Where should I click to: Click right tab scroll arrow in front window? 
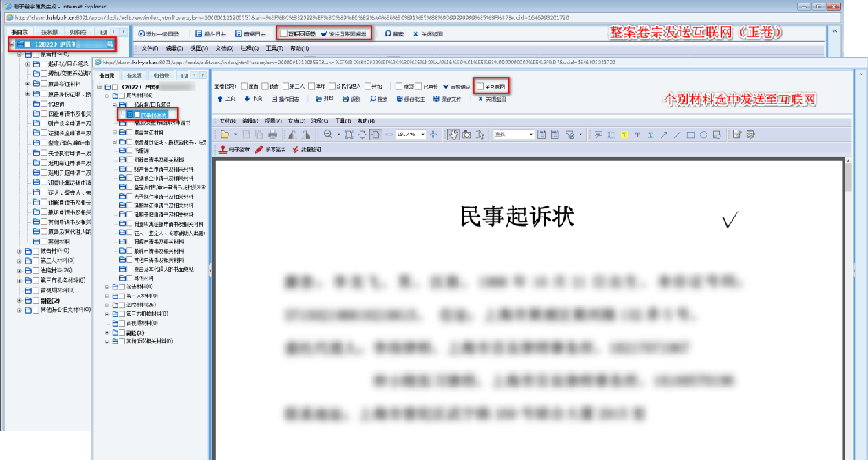click(x=203, y=75)
